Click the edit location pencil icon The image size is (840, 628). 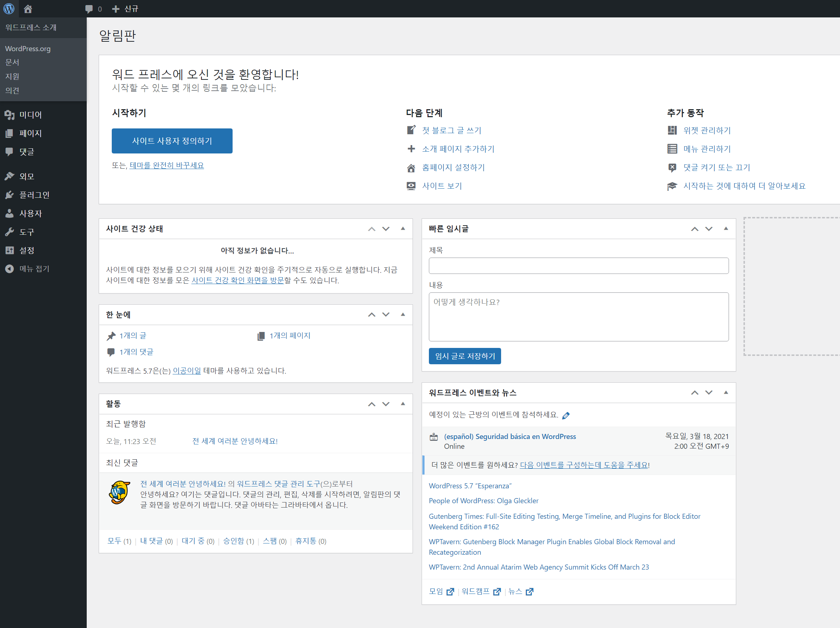click(565, 415)
